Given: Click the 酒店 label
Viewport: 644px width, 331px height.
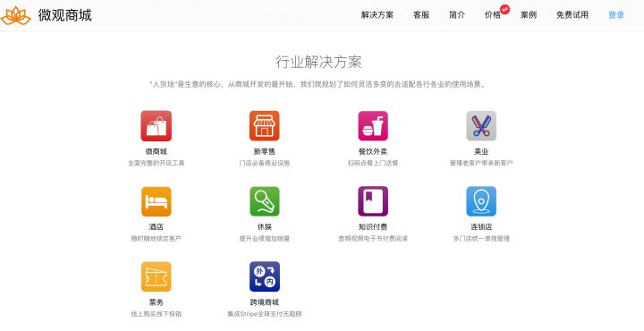Looking at the screenshot, I should 156,226.
